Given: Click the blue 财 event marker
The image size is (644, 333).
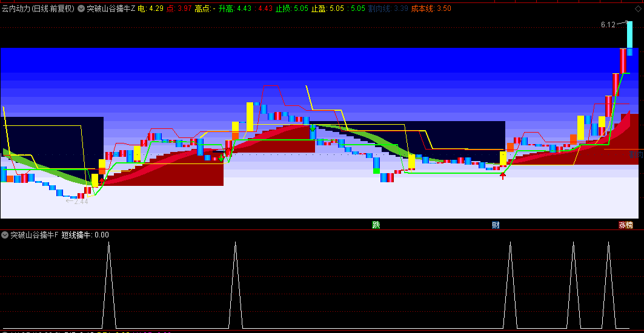Looking at the screenshot, I should tap(496, 225).
